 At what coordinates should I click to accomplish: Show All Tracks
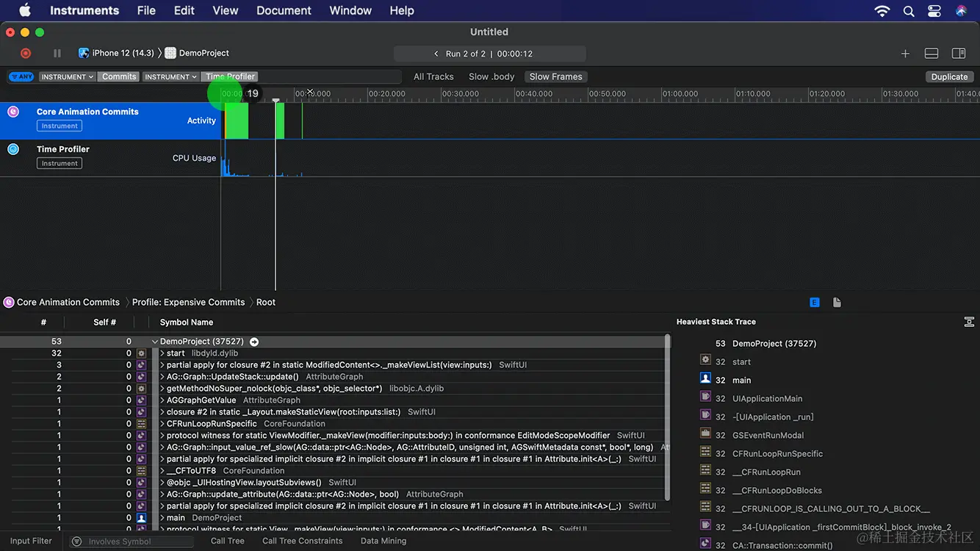tap(433, 76)
